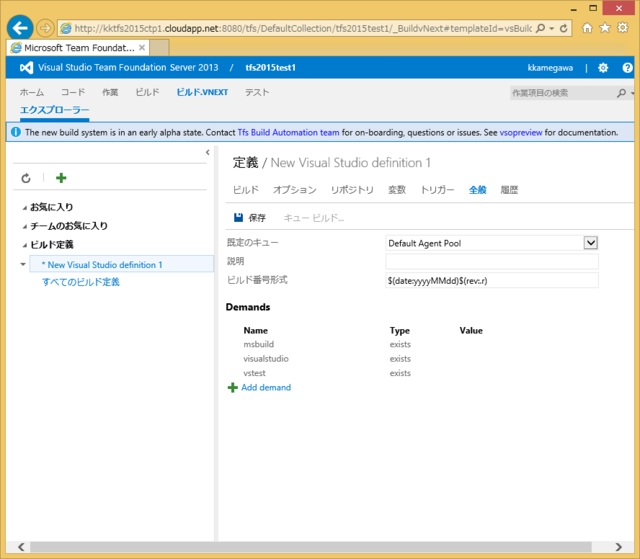Open the 作業 hub

pyautogui.click(x=110, y=92)
